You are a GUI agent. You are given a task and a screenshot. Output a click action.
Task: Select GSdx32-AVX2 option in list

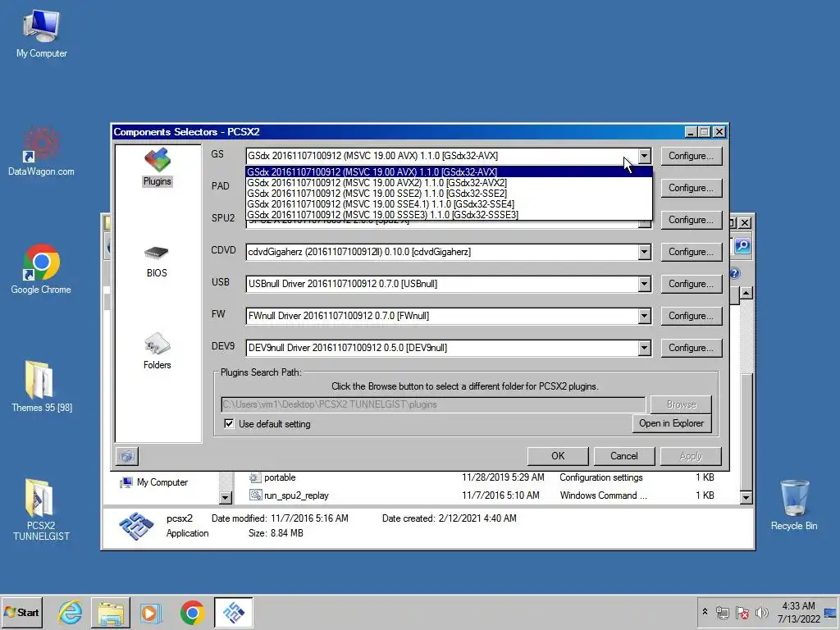point(449,183)
